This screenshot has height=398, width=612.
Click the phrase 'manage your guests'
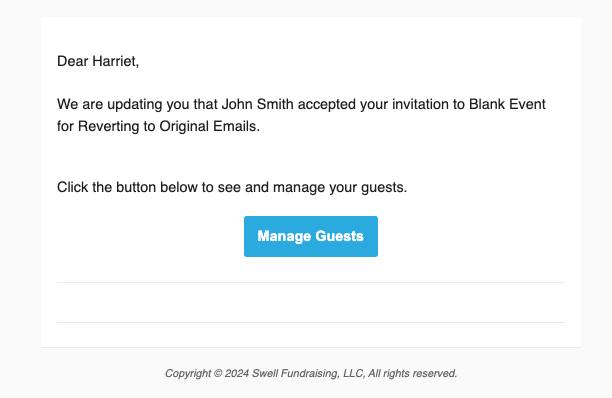(x=338, y=187)
